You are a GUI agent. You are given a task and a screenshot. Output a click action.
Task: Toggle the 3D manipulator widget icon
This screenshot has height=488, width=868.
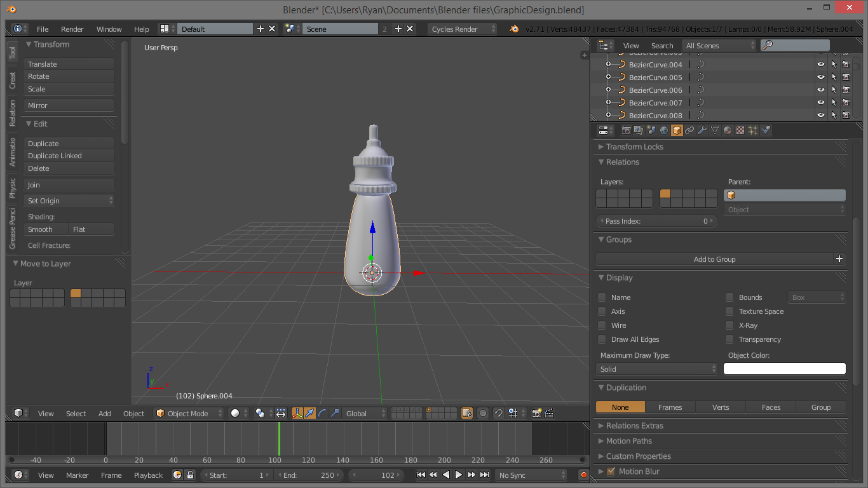coord(297,413)
